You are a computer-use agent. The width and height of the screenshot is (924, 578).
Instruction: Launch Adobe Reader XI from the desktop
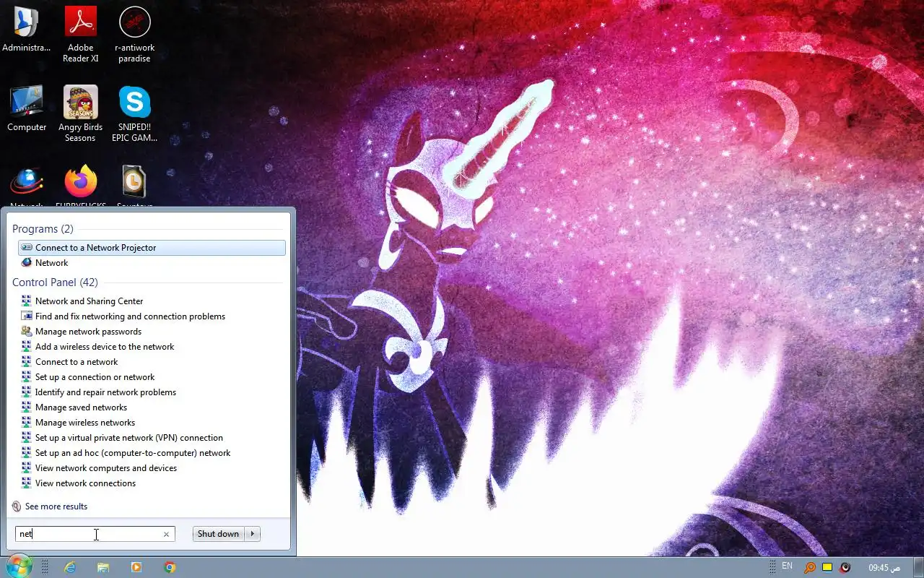pyautogui.click(x=80, y=35)
